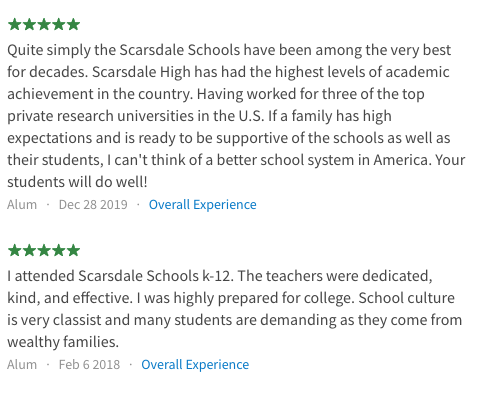Click the Dec 28 2019 review date

93,205
